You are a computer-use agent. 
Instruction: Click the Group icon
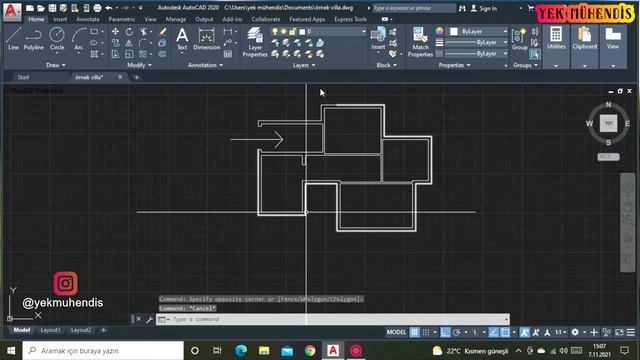519,40
